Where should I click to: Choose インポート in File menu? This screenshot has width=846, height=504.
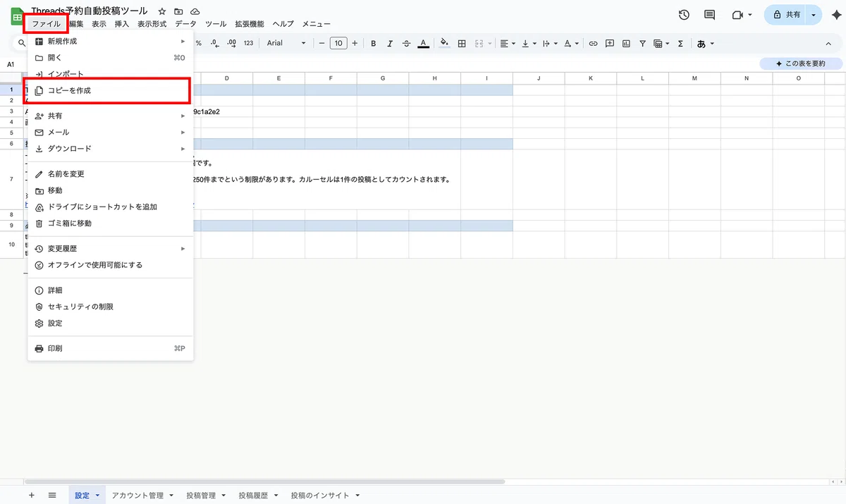pyautogui.click(x=110, y=74)
